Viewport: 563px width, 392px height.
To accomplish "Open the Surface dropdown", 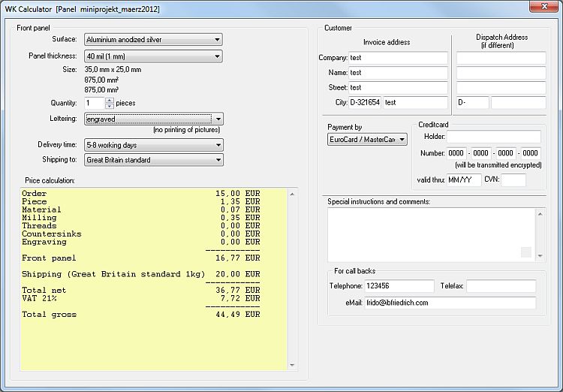I will pos(217,40).
